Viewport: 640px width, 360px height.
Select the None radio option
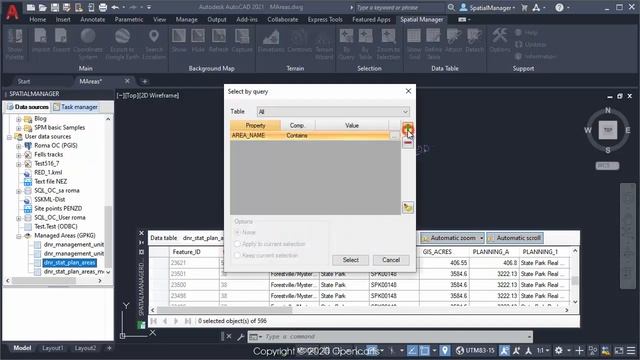pos(237,232)
